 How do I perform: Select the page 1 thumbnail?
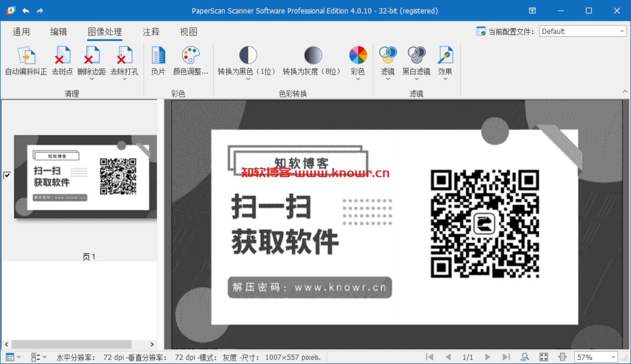[85, 176]
